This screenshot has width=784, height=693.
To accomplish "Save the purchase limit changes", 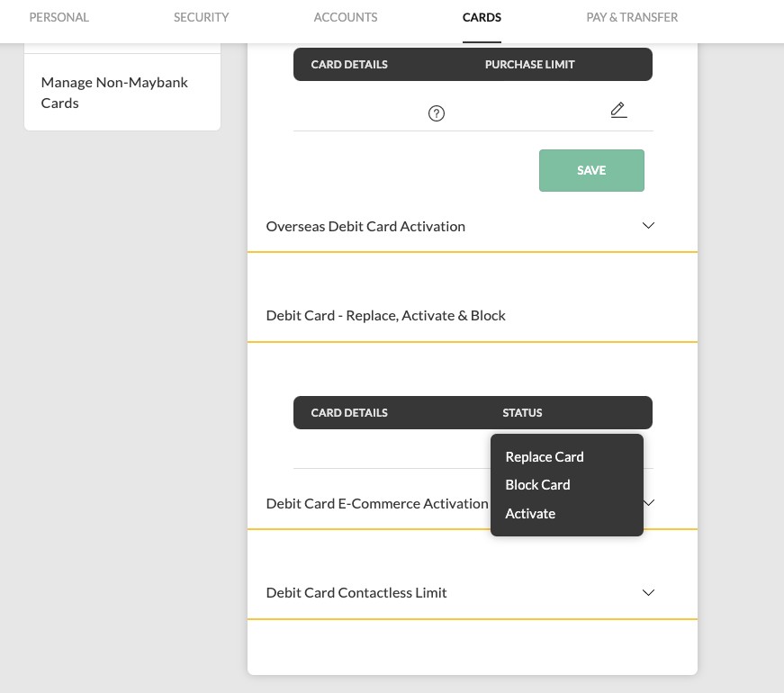I will coord(591,170).
